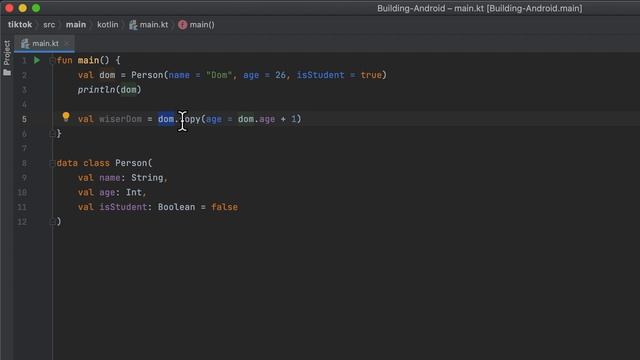Click the highlighted dom before copy
The image size is (640, 360).
click(166, 119)
